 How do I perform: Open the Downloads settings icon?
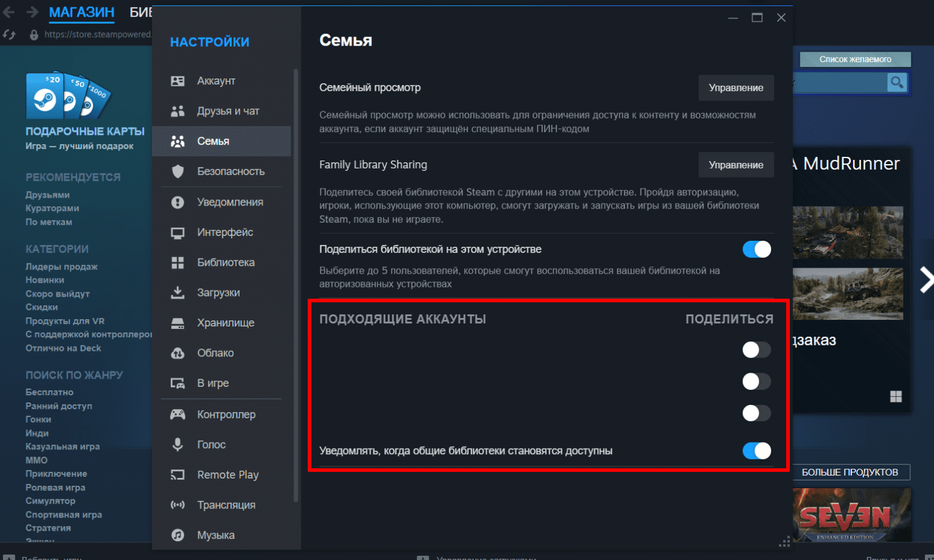(178, 292)
